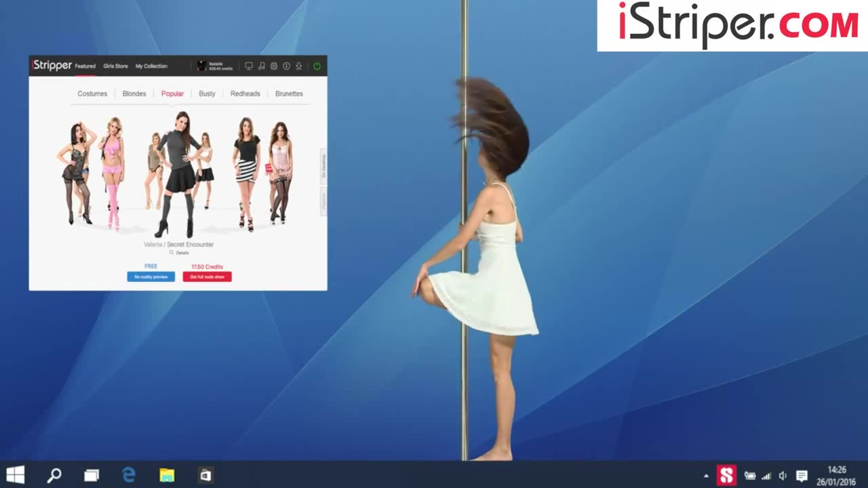Open Task View on the taskbar
Screen dimensions: 868x488
click(x=91, y=475)
